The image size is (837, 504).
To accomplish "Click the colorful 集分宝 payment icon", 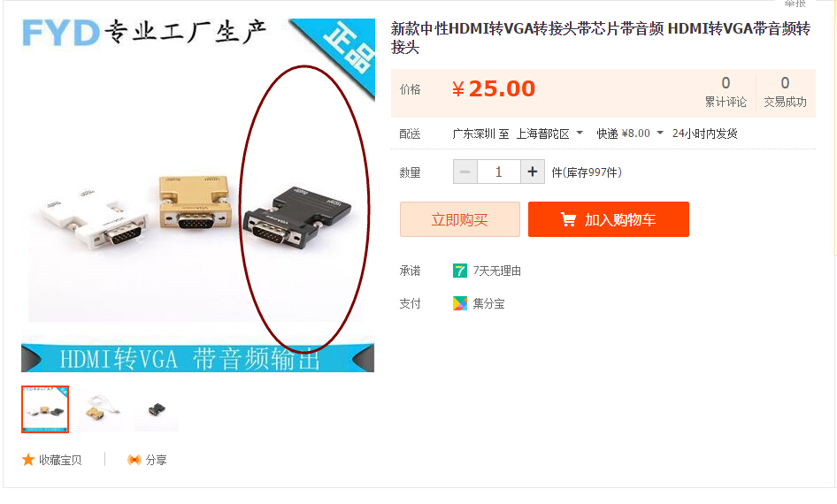I will (459, 303).
